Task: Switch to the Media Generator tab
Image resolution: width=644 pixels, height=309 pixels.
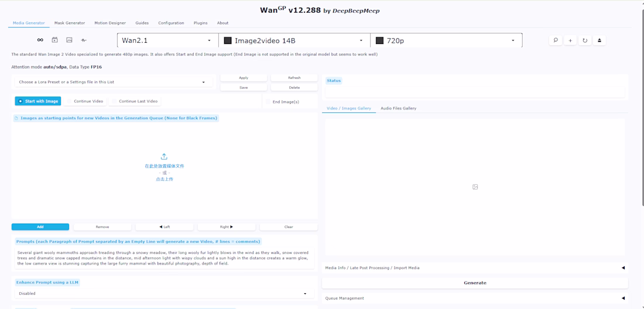Action: pos(29,23)
